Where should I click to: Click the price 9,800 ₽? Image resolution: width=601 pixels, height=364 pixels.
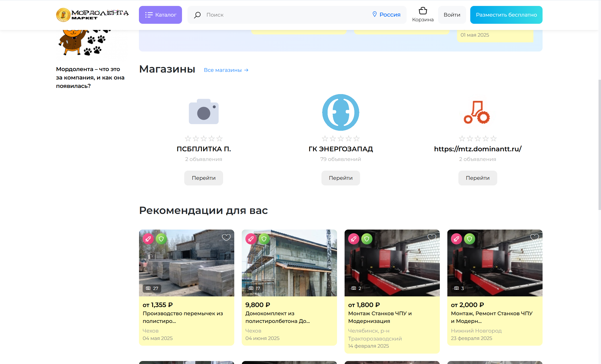[258, 305]
